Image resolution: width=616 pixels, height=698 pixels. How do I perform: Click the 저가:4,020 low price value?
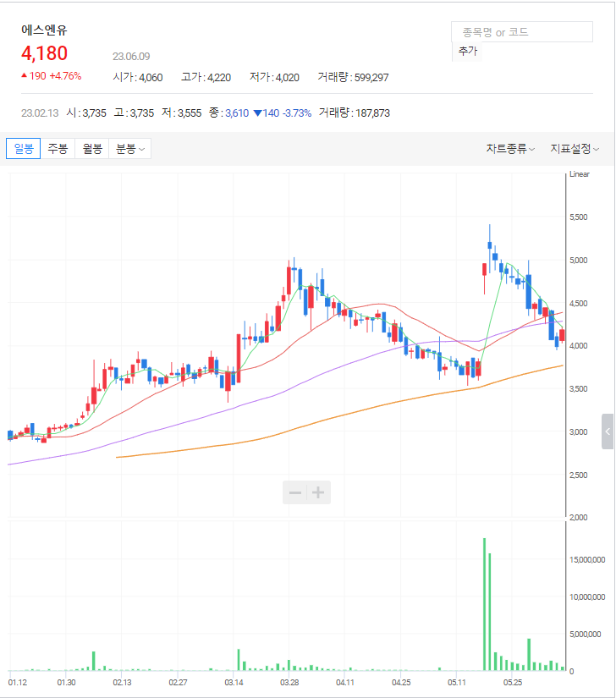click(274, 78)
